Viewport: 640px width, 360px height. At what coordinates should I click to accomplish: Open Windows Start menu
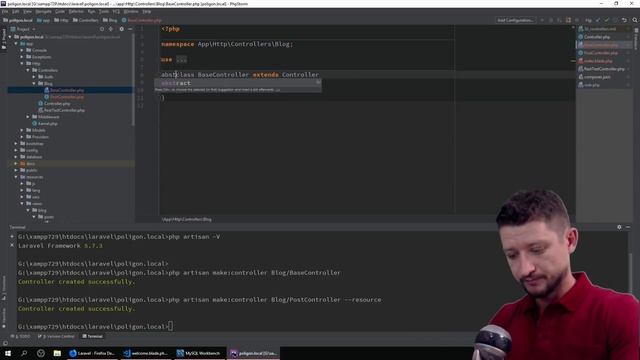pyautogui.click(x=8, y=353)
